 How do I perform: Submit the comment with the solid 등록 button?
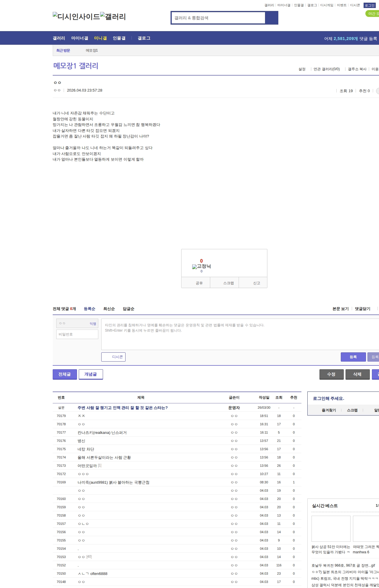353,357
